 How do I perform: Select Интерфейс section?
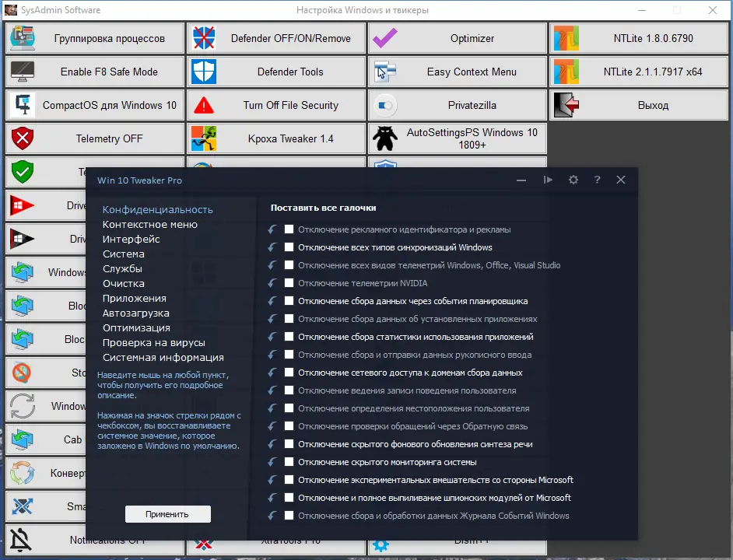coord(132,240)
